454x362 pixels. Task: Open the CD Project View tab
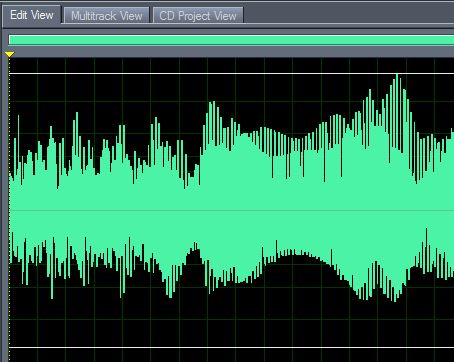point(198,16)
